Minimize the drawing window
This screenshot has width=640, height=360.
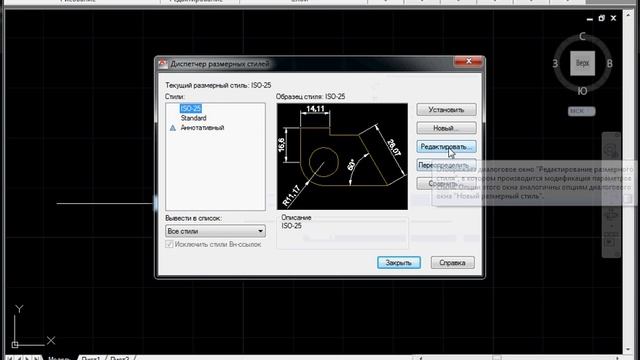[589, 19]
